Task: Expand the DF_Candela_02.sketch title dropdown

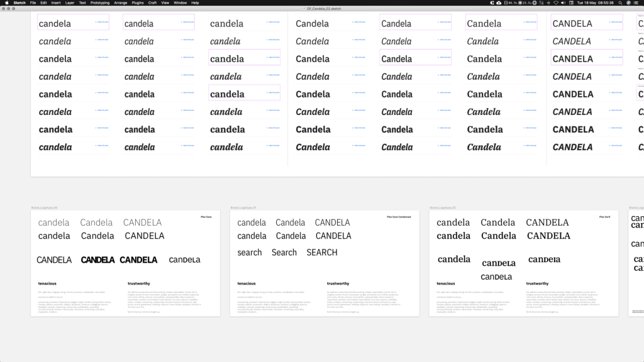Action: (x=325, y=8)
